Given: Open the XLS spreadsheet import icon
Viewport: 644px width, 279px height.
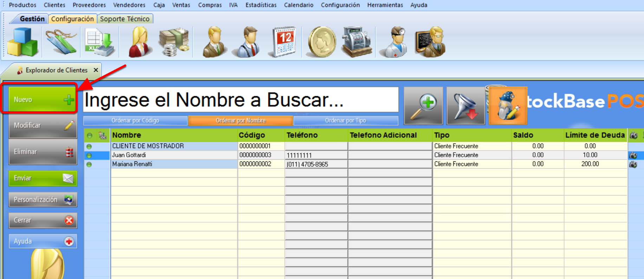Looking at the screenshot, I should 100,42.
